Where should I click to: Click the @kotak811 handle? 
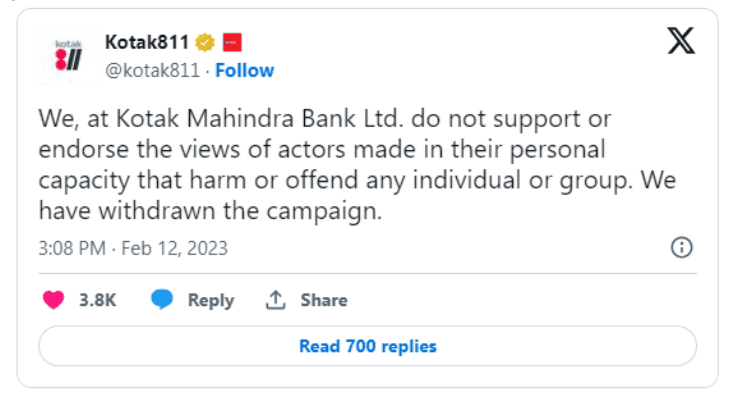pyautogui.click(x=152, y=70)
